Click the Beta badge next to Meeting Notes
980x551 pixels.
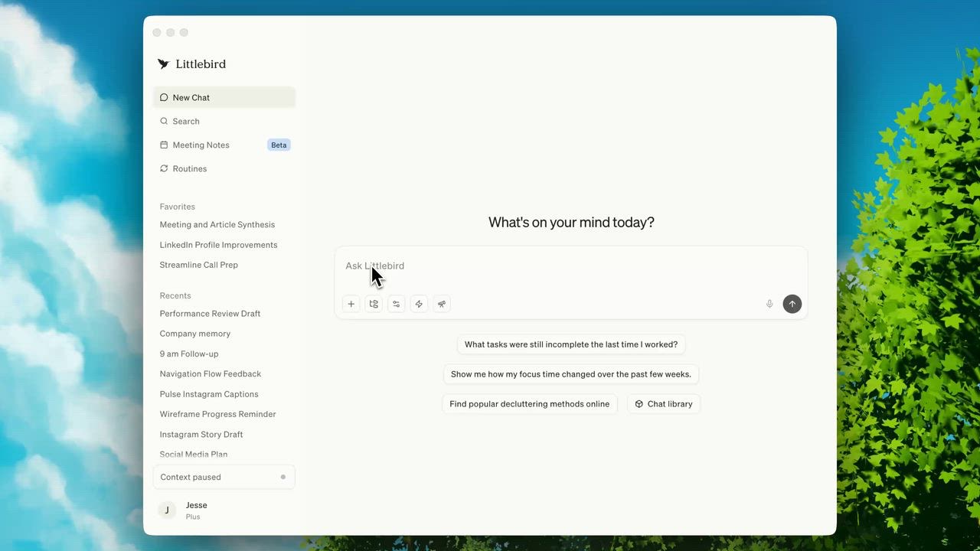tap(279, 145)
